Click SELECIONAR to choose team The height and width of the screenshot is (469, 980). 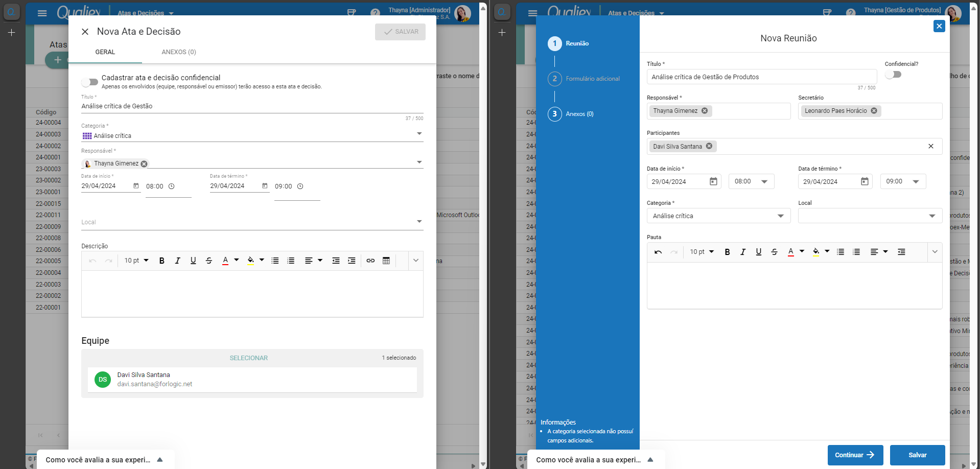tap(249, 358)
